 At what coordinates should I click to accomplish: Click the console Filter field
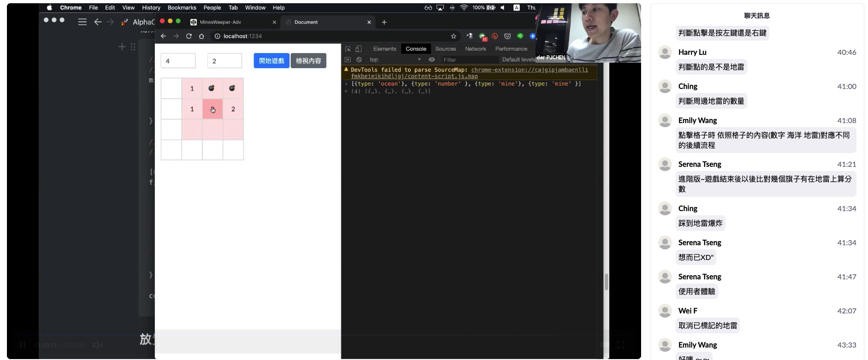[470, 59]
